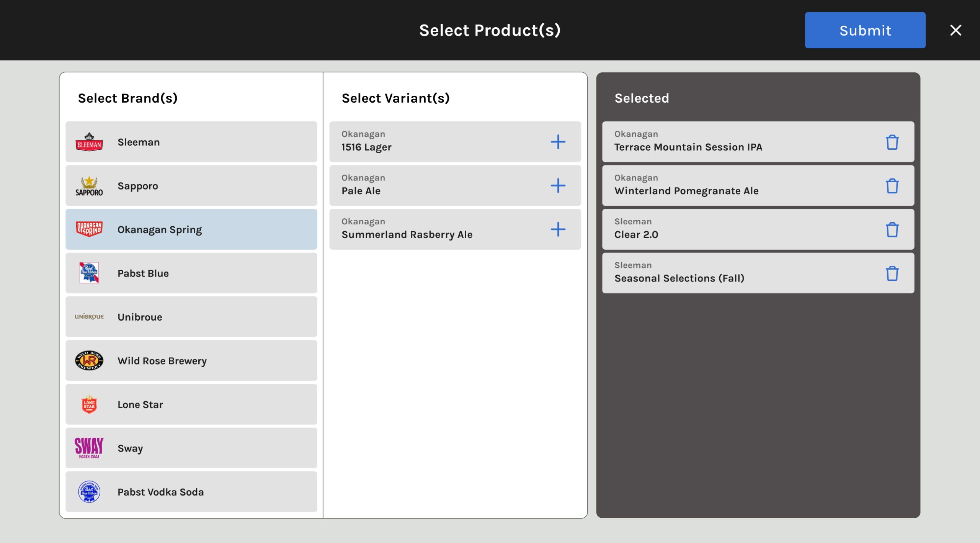
Task: Choose the Wild Rose Brewery name
Action: click(162, 361)
